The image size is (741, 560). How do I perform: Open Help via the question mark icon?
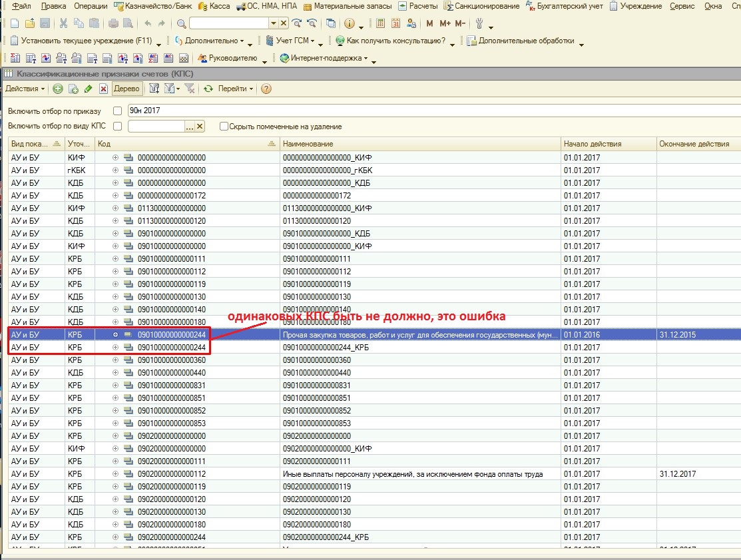tap(266, 89)
